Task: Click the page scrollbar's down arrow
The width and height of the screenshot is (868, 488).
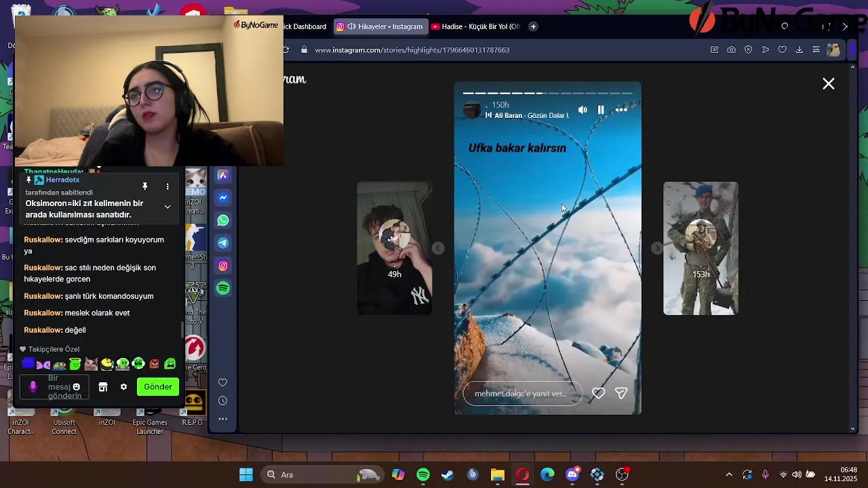Action: point(853,429)
